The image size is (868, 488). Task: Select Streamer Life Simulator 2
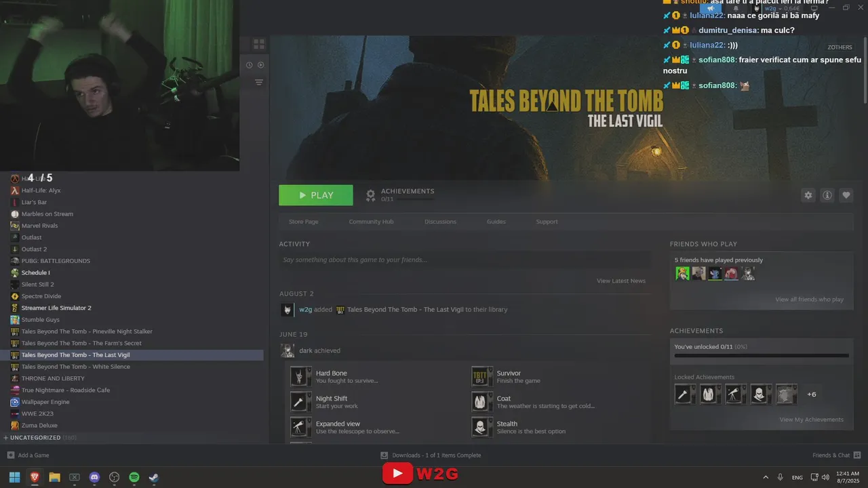click(x=56, y=308)
